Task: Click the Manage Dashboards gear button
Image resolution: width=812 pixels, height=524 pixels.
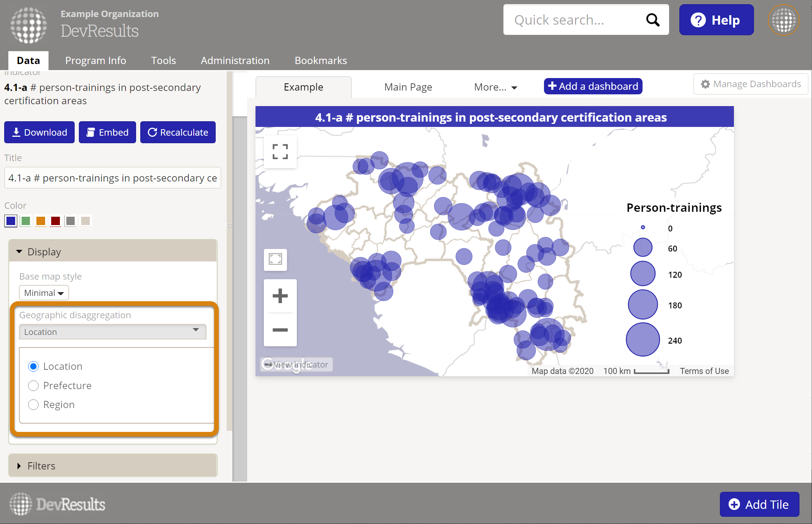Action: [751, 84]
